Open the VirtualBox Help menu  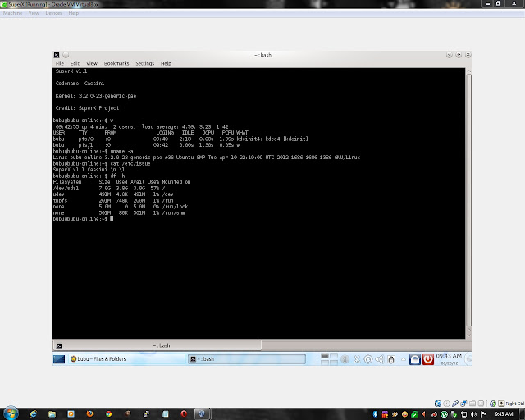(x=73, y=13)
